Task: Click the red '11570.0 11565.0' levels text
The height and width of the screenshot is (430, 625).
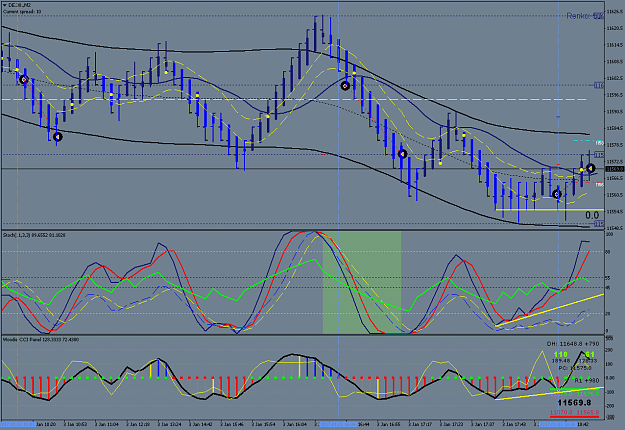Action: coord(574,412)
